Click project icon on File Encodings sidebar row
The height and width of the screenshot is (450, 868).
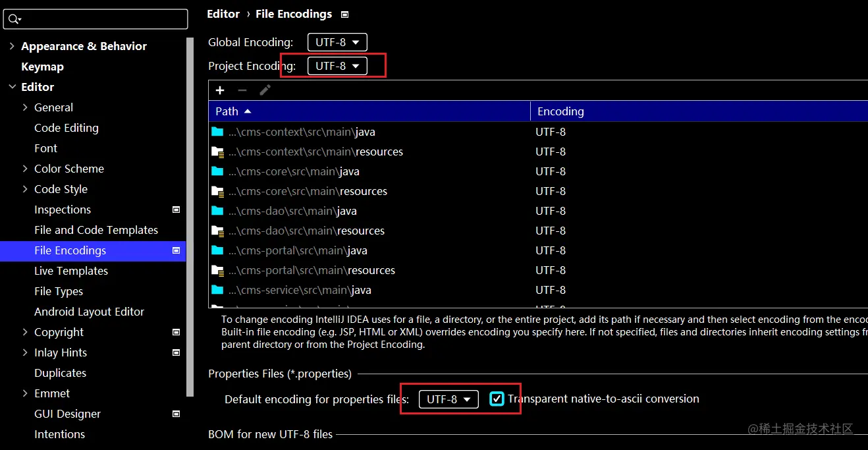coord(176,250)
